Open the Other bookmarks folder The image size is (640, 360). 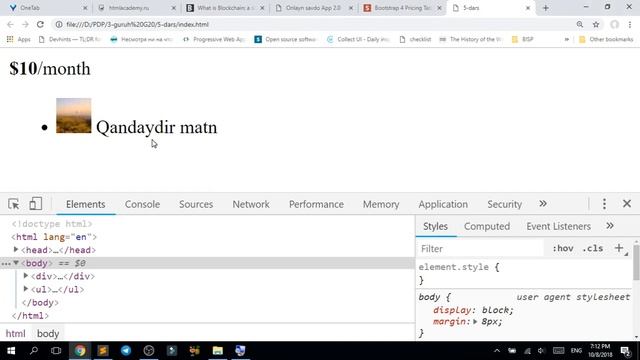(606, 39)
